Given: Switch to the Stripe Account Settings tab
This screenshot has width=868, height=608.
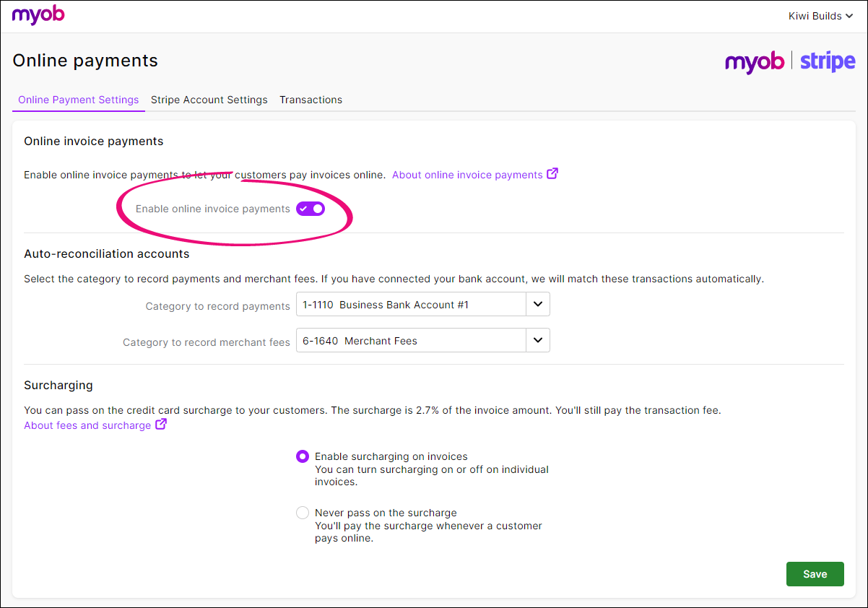Looking at the screenshot, I should (x=209, y=100).
